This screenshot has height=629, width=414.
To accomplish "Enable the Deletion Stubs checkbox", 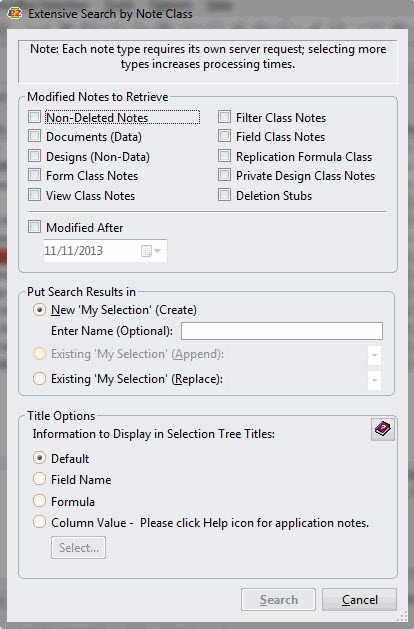I will (225, 195).
